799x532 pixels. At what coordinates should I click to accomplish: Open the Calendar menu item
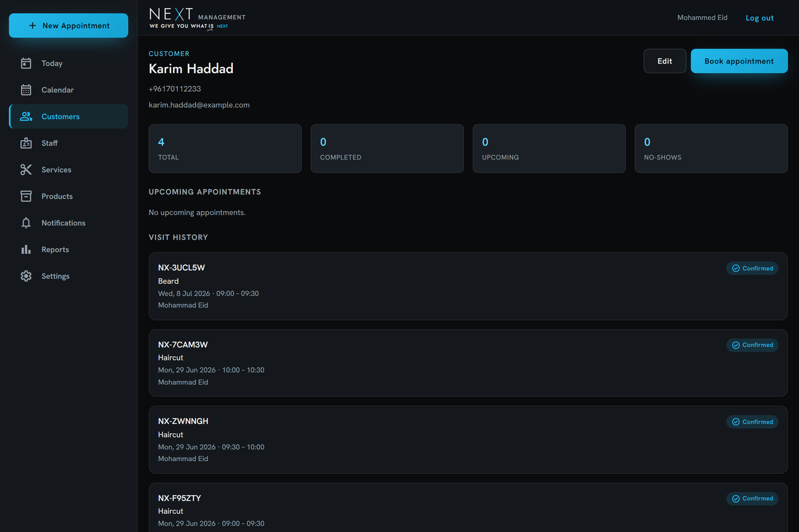click(x=69, y=90)
